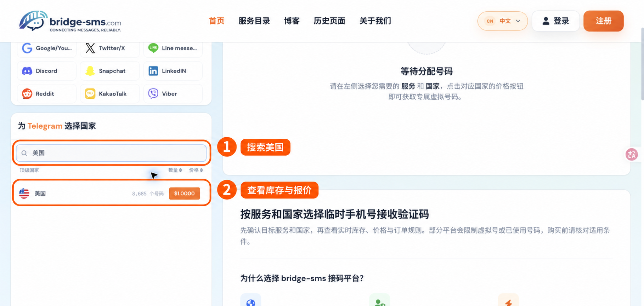
Task: Choose the Twitter/X service
Action: coord(110,48)
